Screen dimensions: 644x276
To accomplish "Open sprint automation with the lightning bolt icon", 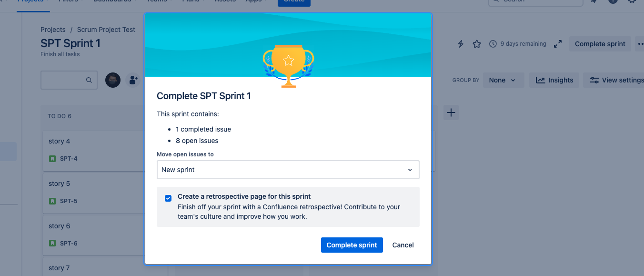I will pos(460,43).
